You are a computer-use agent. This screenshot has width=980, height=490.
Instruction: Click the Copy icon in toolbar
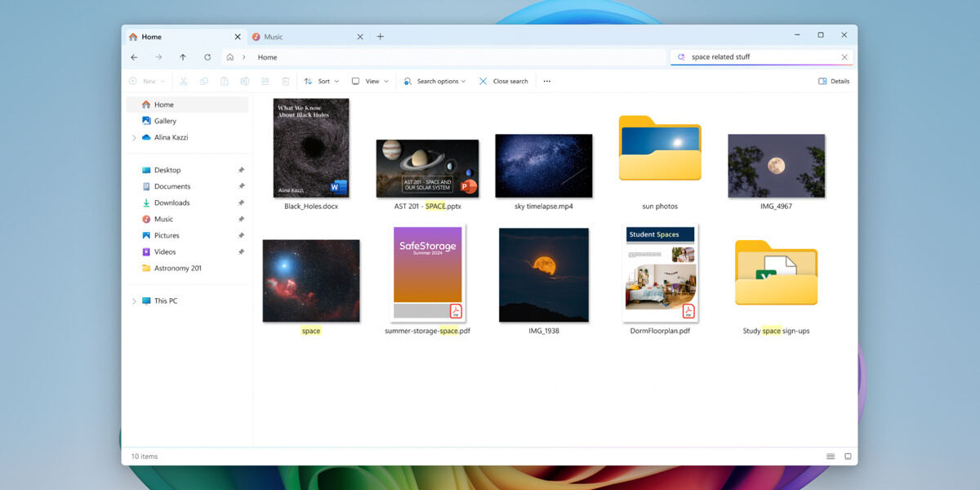[x=203, y=81]
